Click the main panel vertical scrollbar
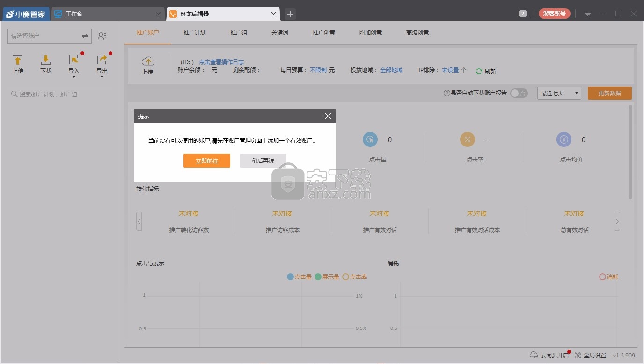This screenshot has width=644, height=364. [x=630, y=152]
